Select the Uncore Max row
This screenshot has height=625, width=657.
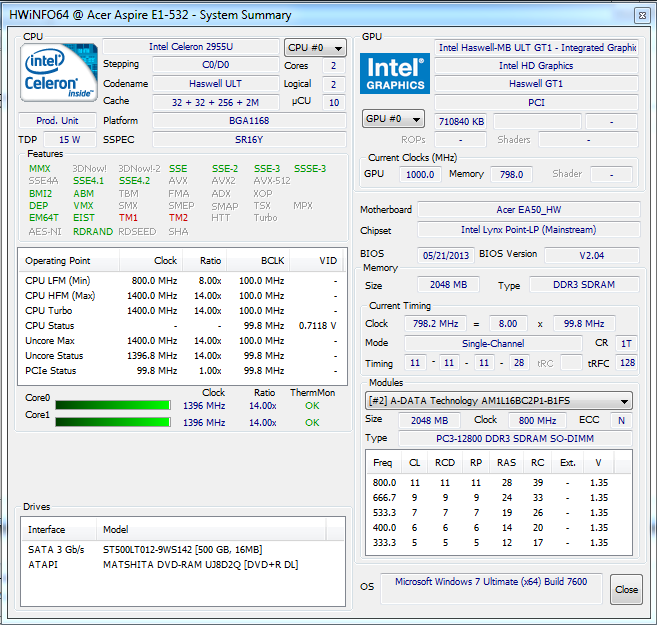[x=182, y=341]
